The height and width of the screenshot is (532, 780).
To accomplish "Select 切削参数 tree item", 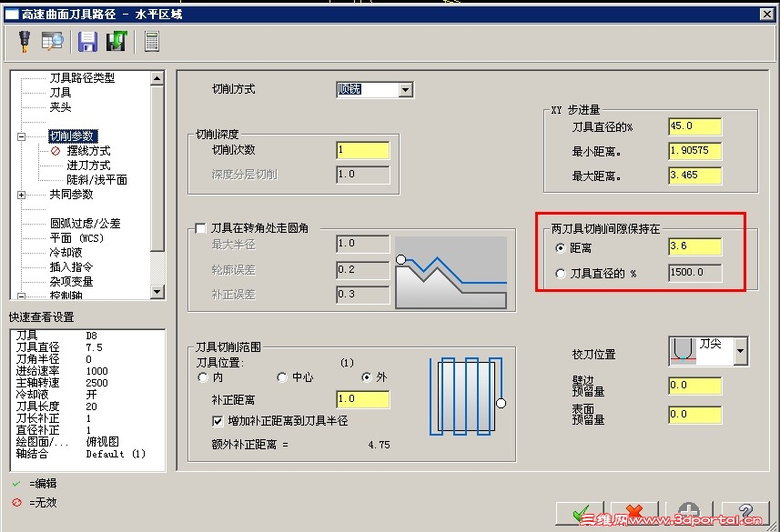I will [73, 136].
